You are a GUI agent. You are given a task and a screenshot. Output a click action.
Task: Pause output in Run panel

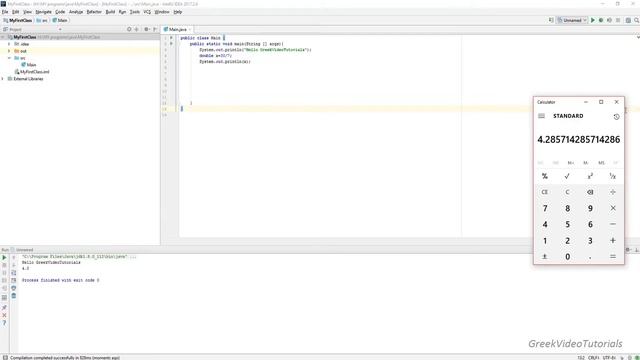coord(4,273)
